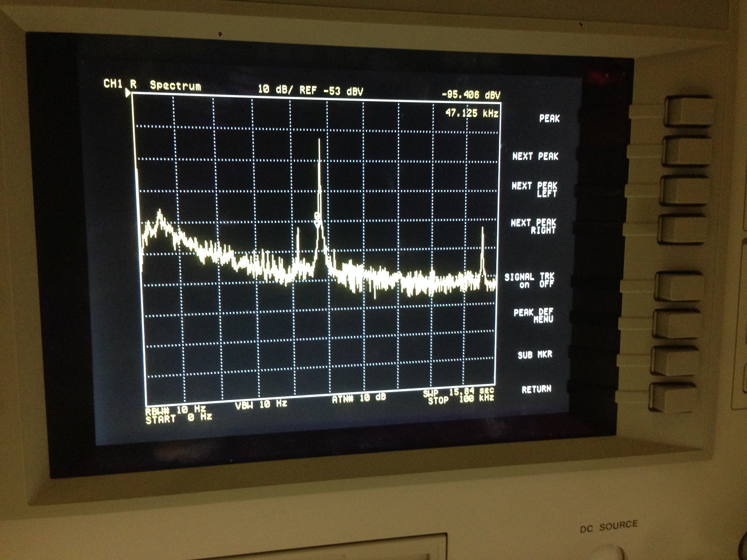Choose the NEXT PEAK RIGHT softkey label
The width and height of the screenshot is (747, 560).
[533, 226]
